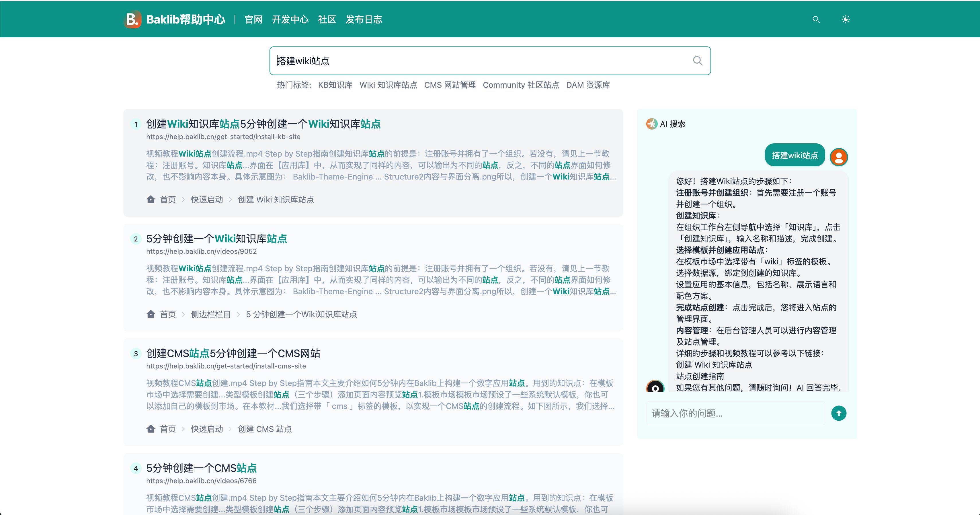Click 快速启动 in result 1 breadcrumb
The image size is (980, 515).
(207, 199)
